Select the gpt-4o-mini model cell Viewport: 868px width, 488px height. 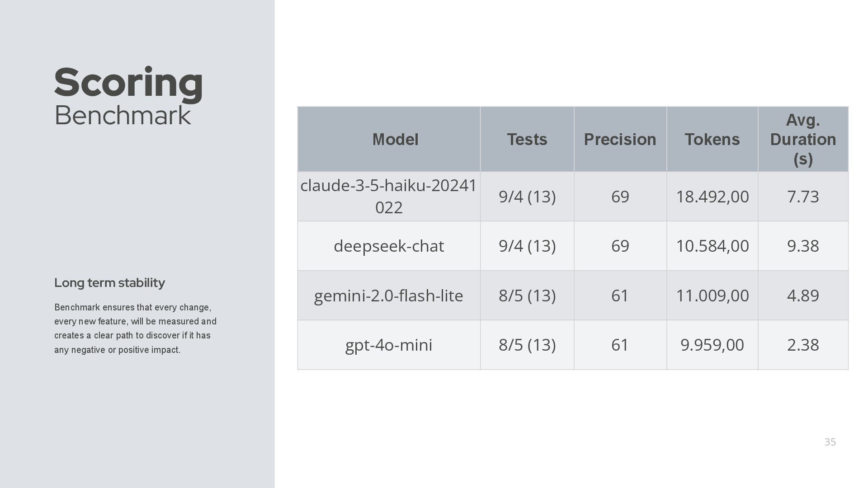coord(389,345)
